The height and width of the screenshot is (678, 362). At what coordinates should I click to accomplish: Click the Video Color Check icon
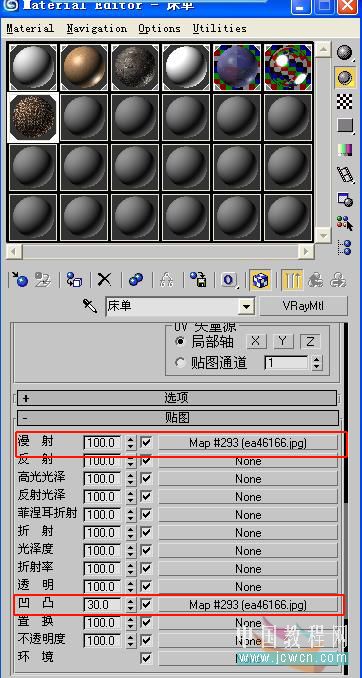344,150
